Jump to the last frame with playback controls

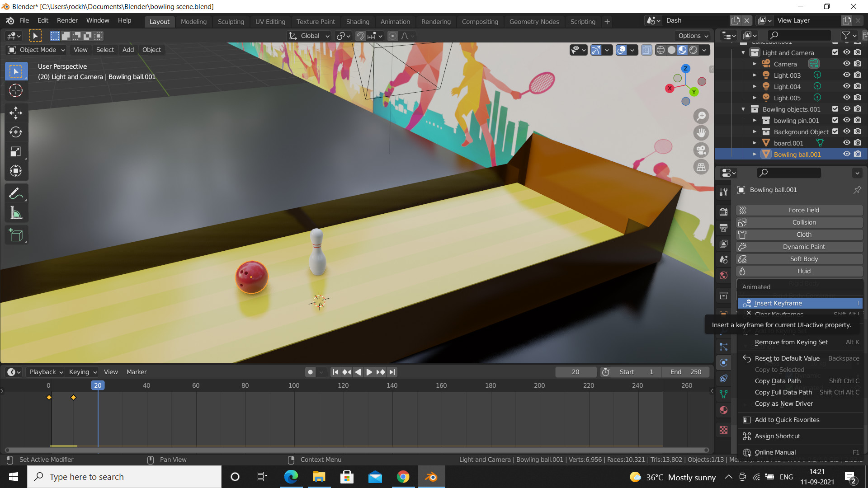392,372
